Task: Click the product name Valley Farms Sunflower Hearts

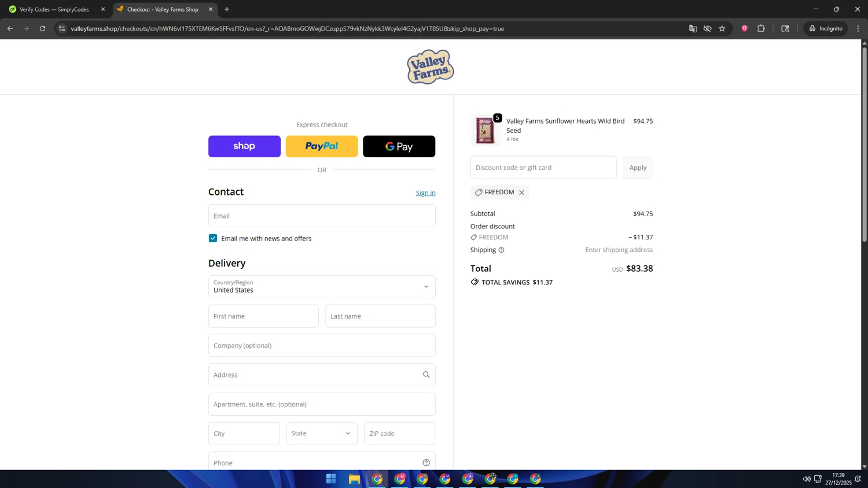Action: 565,125
